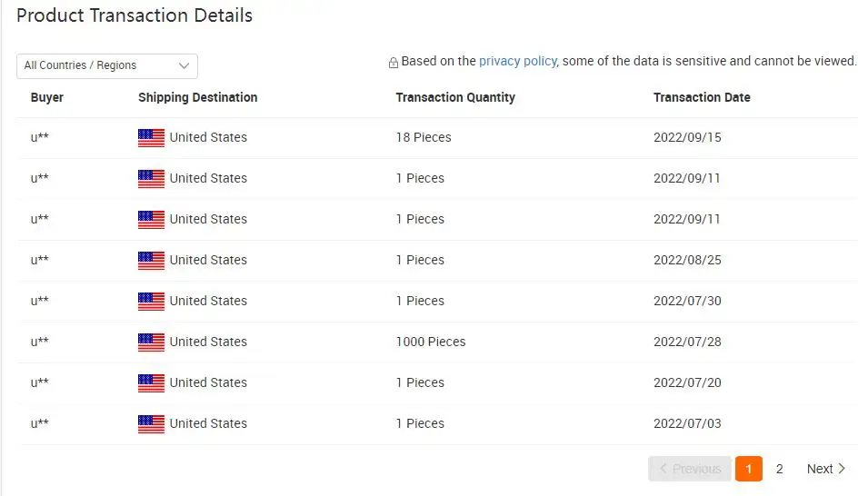Viewport: 868px width, 496px height.
Task: Click US flag in 2022/09/15 row
Action: click(151, 138)
